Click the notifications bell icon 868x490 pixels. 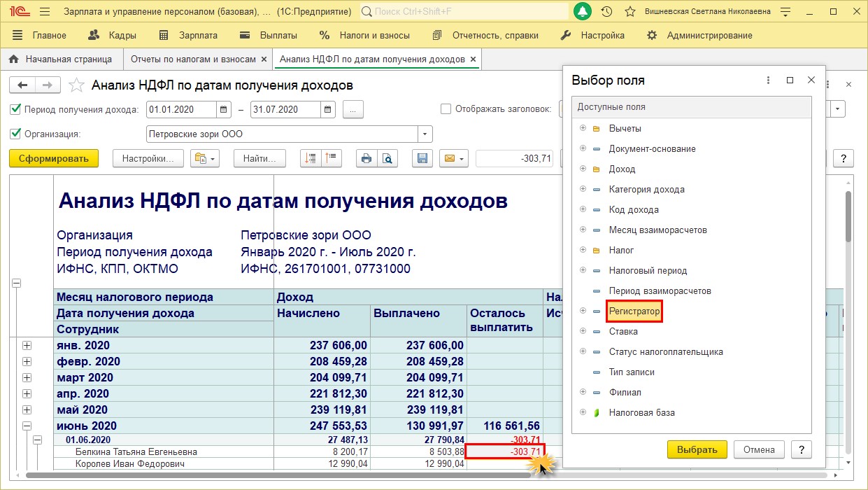pyautogui.click(x=582, y=11)
